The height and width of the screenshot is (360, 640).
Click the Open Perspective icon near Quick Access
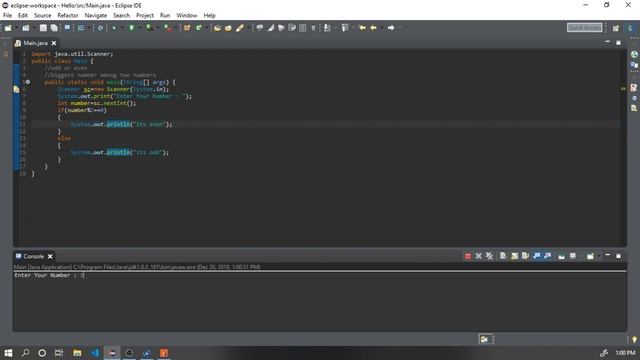[616, 28]
